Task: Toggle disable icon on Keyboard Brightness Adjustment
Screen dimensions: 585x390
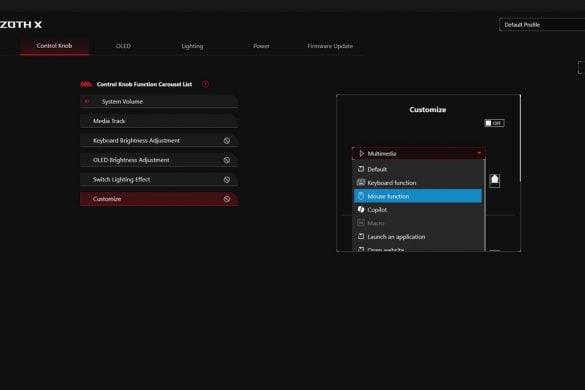Action: 227,141
